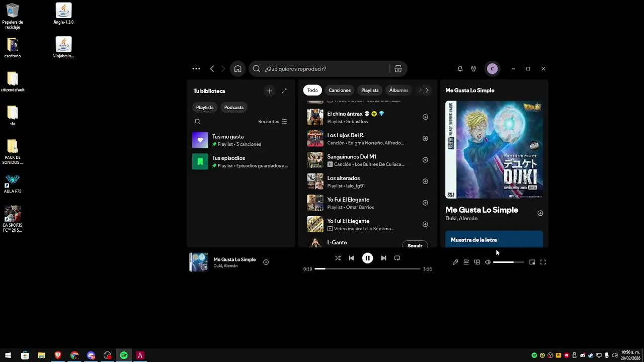Click the now-playing bar album thumbnail
Viewport: 644px width, 362px height.
point(199,262)
